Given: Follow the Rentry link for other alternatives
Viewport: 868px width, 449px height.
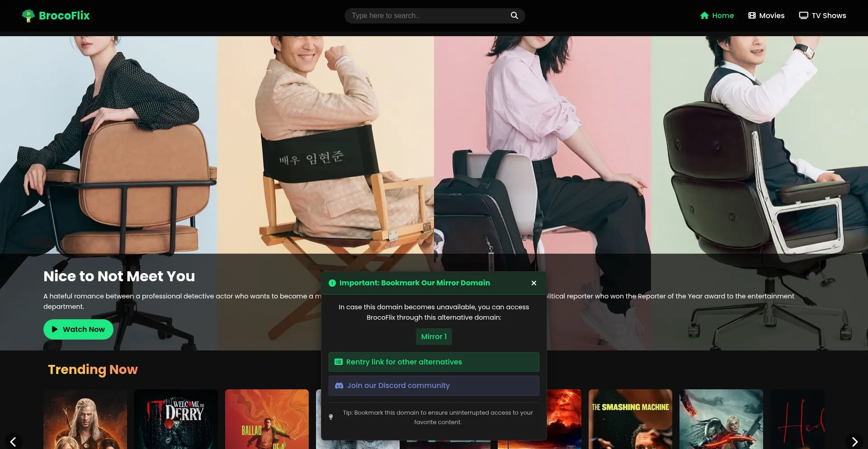Looking at the screenshot, I should (433, 362).
